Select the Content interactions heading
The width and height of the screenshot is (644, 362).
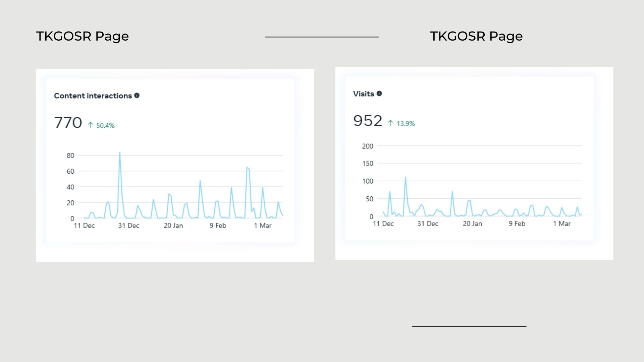(x=93, y=96)
